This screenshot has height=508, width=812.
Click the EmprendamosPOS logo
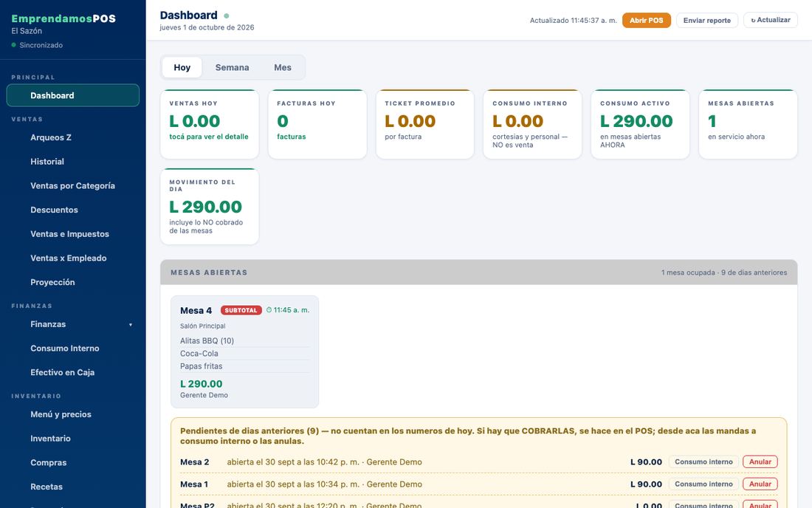point(63,18)
